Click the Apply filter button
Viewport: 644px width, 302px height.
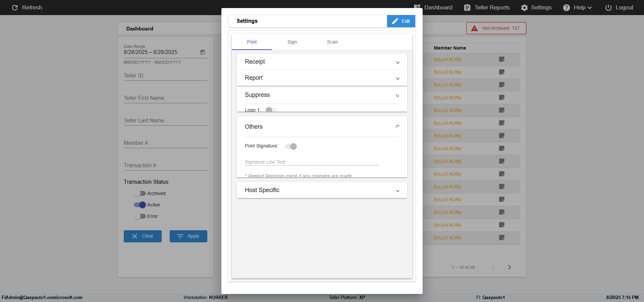pos(188,236)
